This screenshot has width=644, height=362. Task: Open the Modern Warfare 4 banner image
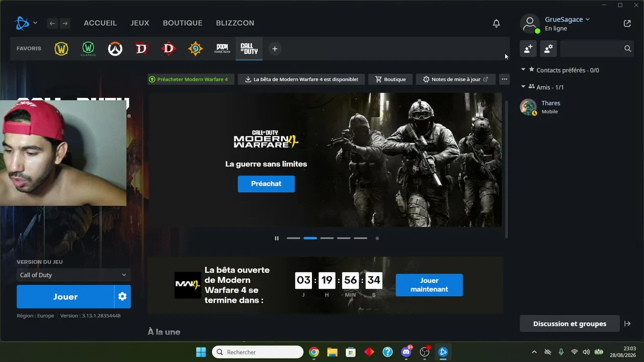[325, 160]
